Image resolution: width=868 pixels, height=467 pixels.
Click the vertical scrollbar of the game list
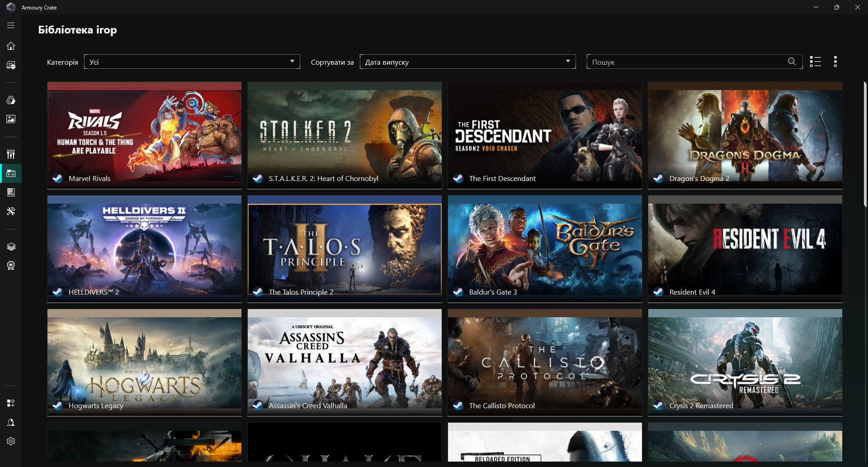865,145
